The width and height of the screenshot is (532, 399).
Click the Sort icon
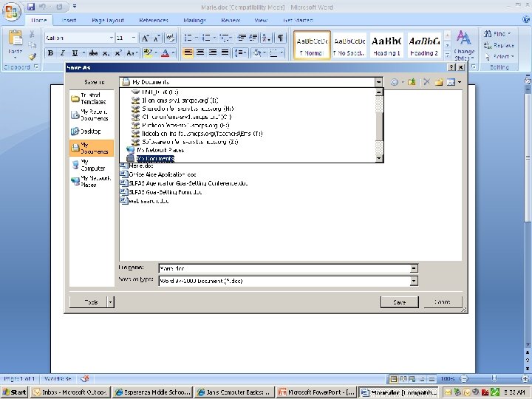[x=266, y=38]
